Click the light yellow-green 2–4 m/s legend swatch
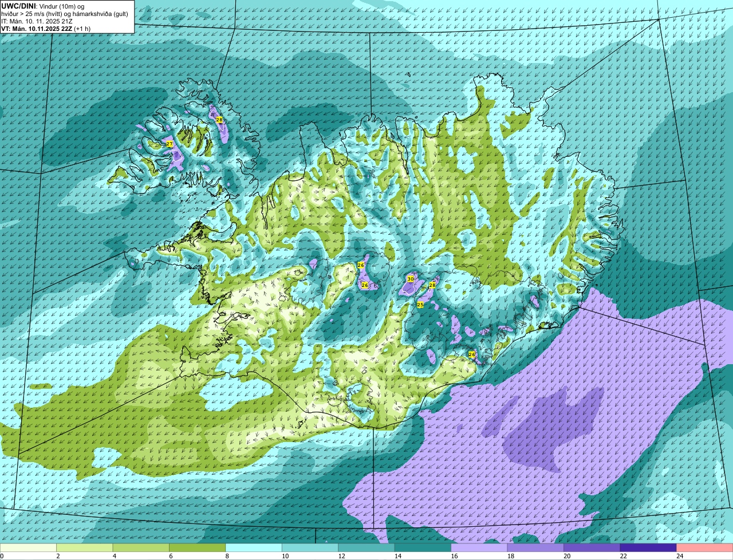 pos(85,547)
